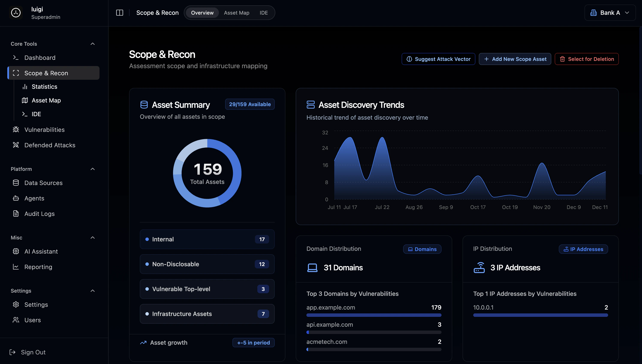Click the AI Assistant chip icon
The width and height of the screenshot is (642, 364).
[x=16, y=251]
